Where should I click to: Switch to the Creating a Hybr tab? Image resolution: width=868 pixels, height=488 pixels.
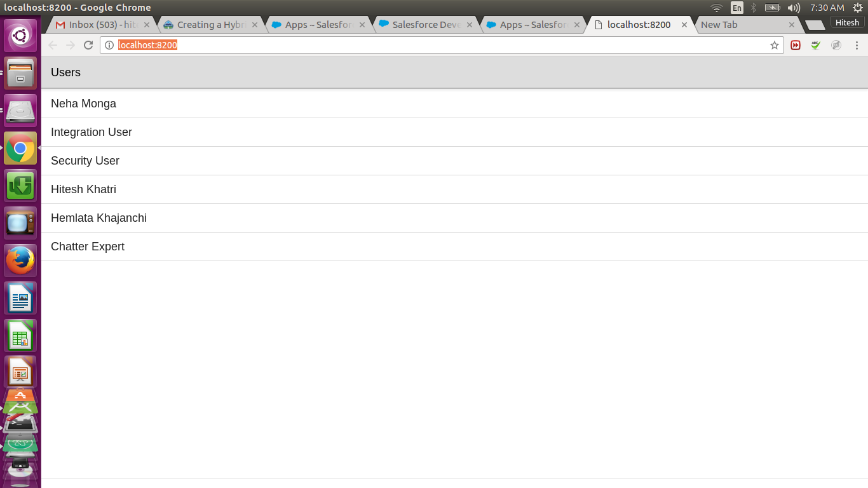coord(210,25)
